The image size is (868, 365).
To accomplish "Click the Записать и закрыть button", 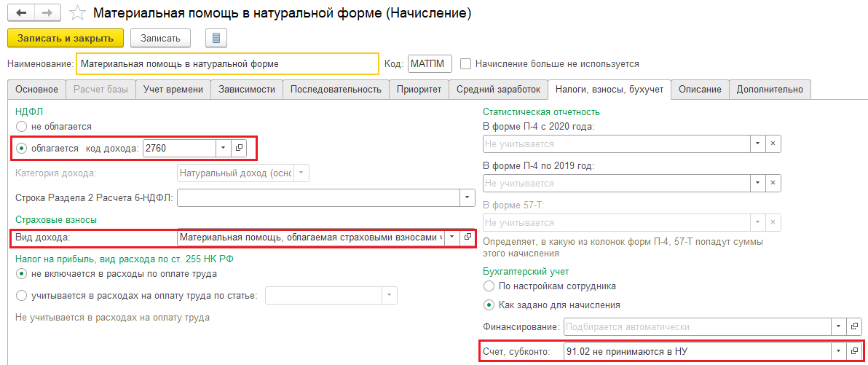I will (66, 37).
